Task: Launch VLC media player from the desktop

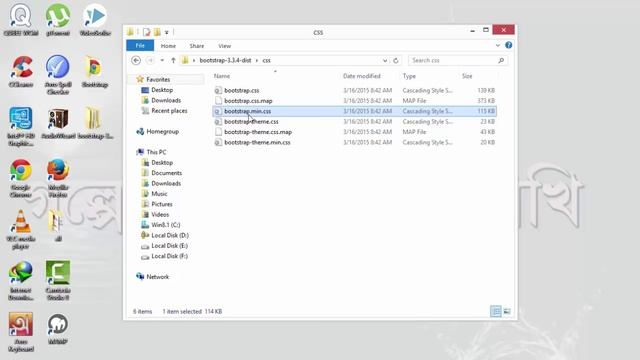Action: tap(21, 230)
